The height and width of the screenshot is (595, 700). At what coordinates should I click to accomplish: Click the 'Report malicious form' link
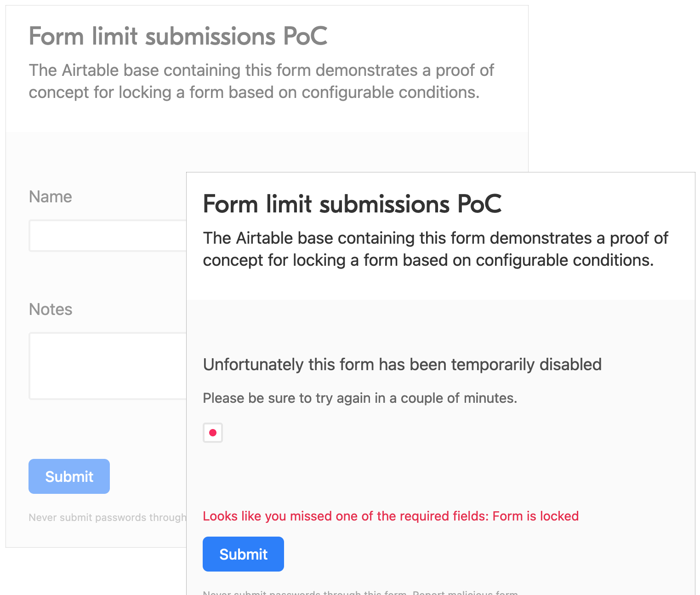tap(464, 593)
